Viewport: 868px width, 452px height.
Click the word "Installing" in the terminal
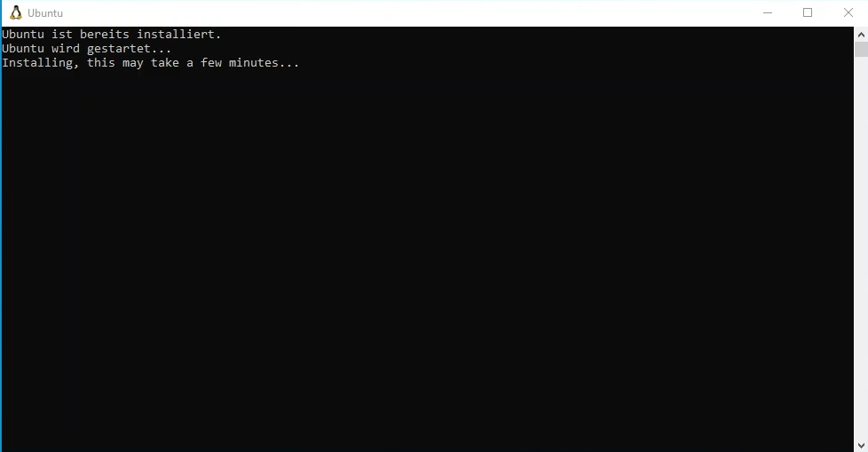[37, 63]
